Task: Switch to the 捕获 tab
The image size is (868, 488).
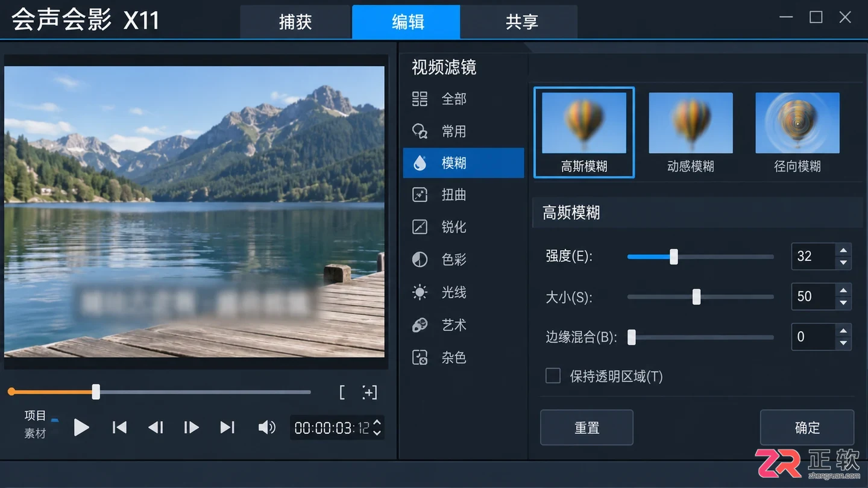Action: [x=295, y=22]
